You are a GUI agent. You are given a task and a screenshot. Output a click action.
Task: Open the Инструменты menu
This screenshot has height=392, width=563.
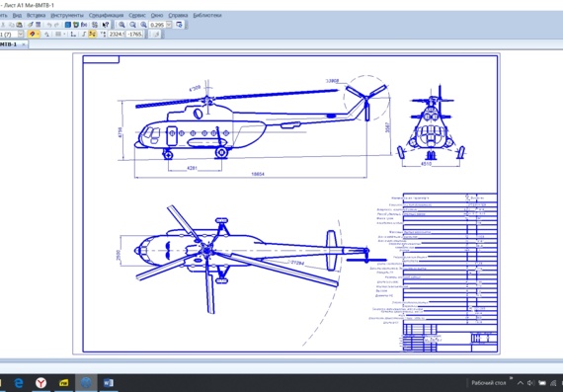point(67,15)
